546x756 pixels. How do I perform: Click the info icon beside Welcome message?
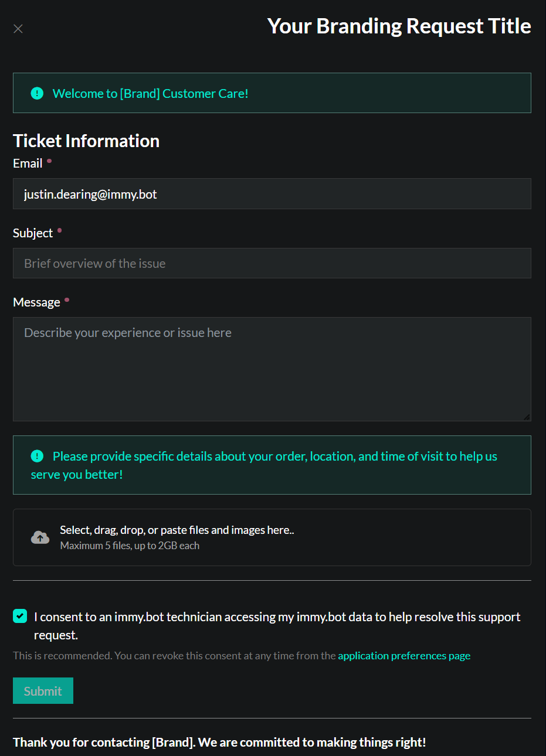coord(37,93)
